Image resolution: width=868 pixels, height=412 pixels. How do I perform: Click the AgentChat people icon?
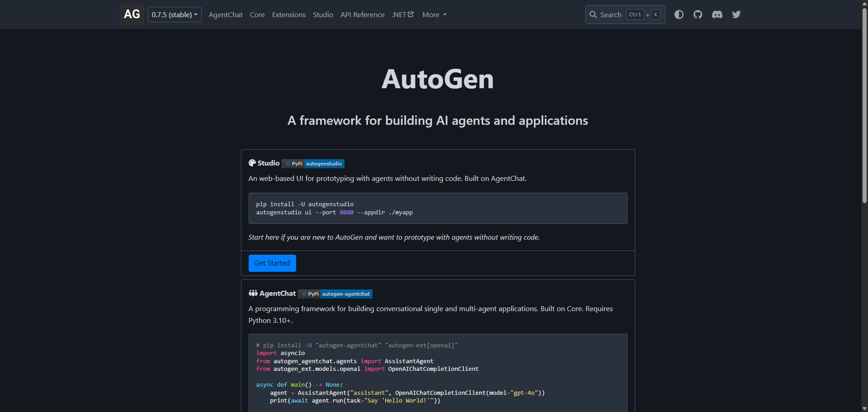pyautogui.click(x=253, y=293)
